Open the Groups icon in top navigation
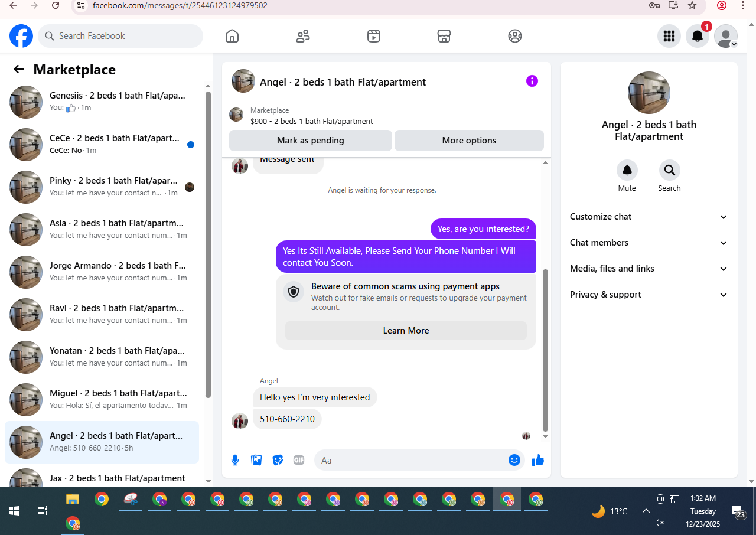The height and width of the screenshot is (535, 756). [515, 36]
